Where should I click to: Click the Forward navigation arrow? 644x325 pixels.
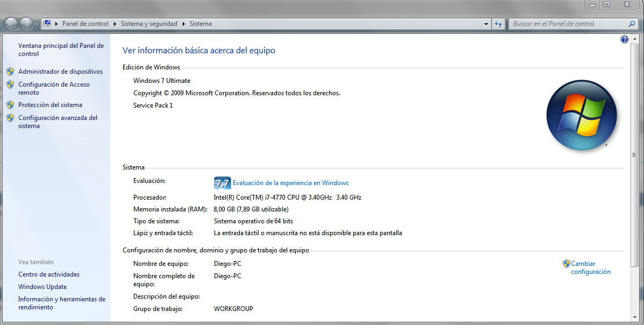tap(26, 24)
